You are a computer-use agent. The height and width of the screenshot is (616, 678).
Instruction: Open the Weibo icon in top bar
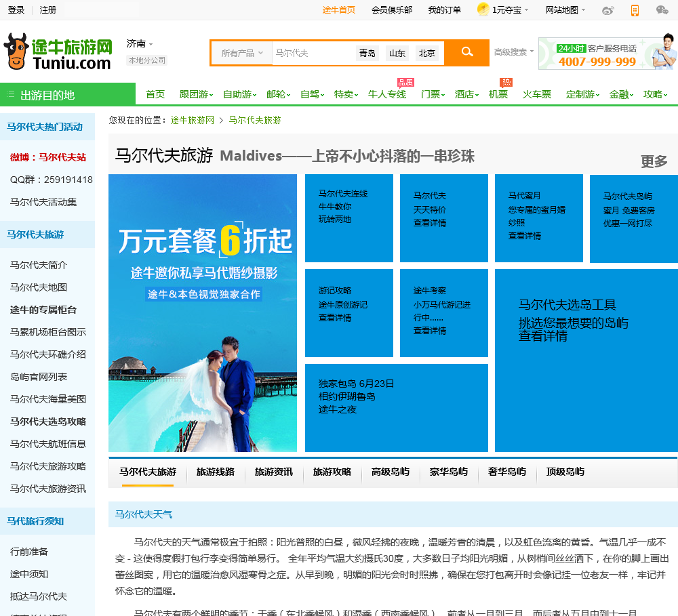coord(608,10)
